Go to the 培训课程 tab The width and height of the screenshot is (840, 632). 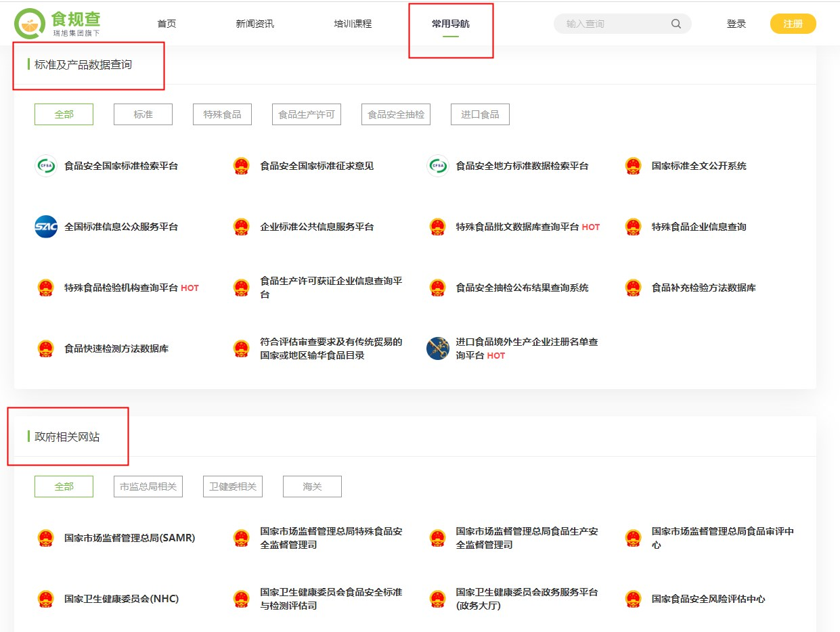point(353,24)
